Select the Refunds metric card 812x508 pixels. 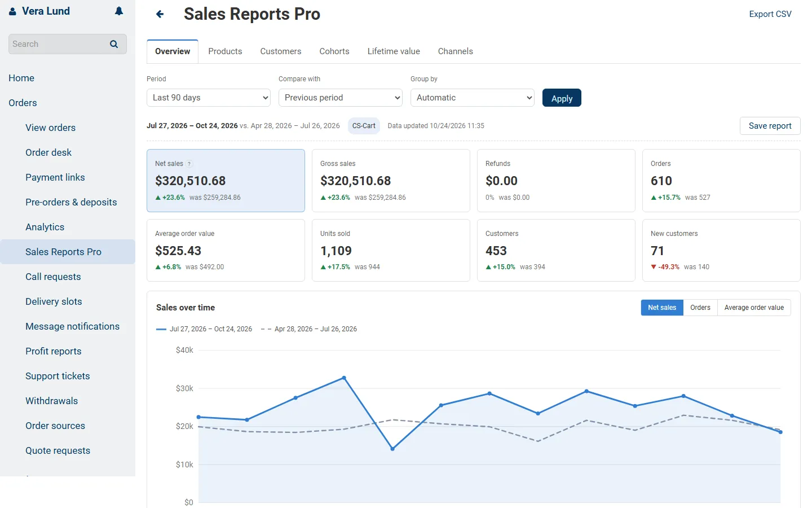[x=556, y=181]
